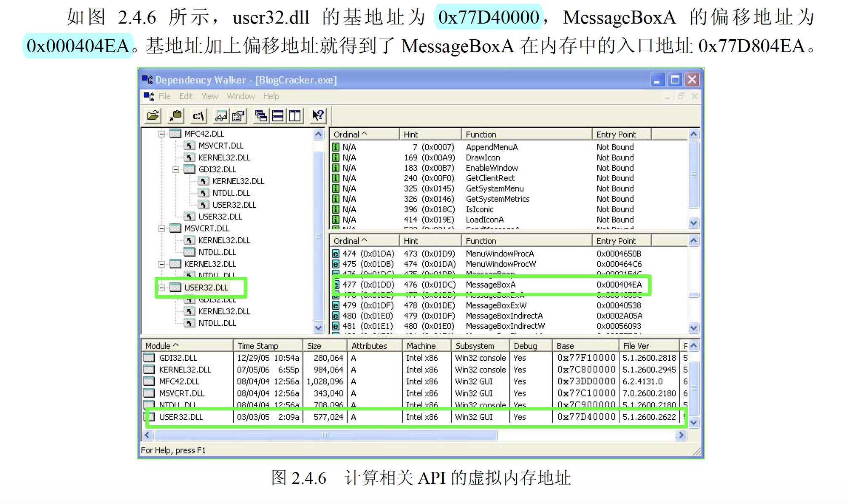This screenshot has width=848, height=504.
Task: Open the File menu
Action: pos(164,96)
